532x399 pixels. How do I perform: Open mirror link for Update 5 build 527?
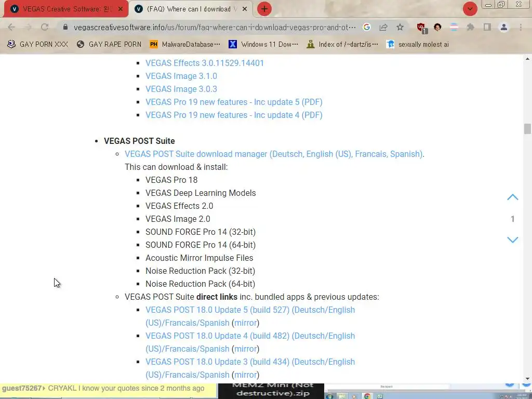click(x=245, y=323)
